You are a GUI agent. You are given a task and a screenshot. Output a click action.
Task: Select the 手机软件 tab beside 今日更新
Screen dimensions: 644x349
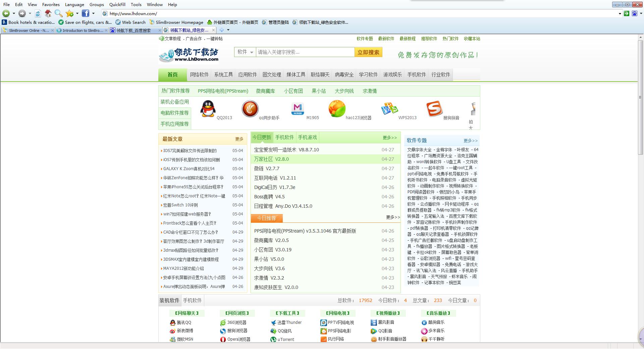[x=284, y=137]
